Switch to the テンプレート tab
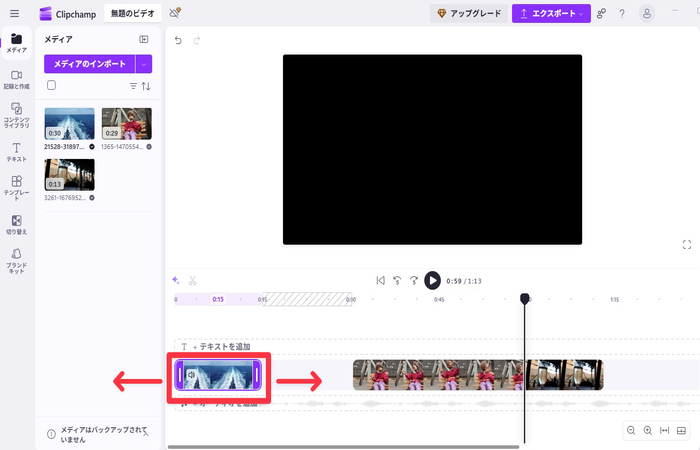 click(x=16, y=186)
